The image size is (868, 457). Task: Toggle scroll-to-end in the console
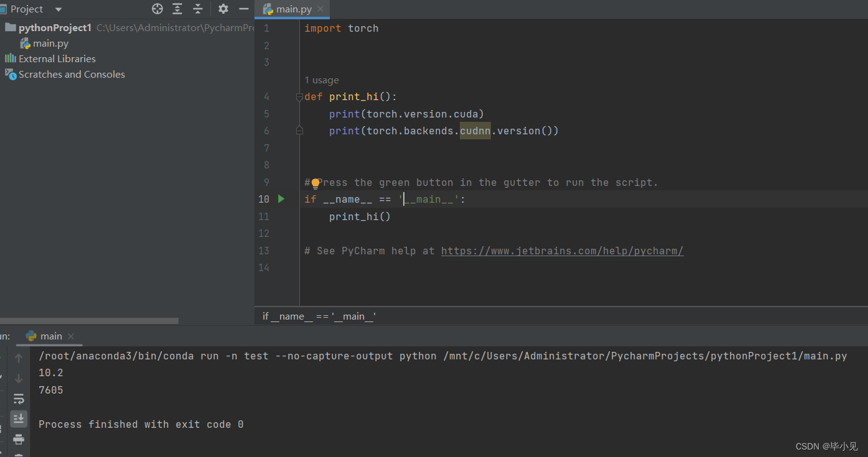(x=19, y=418)
